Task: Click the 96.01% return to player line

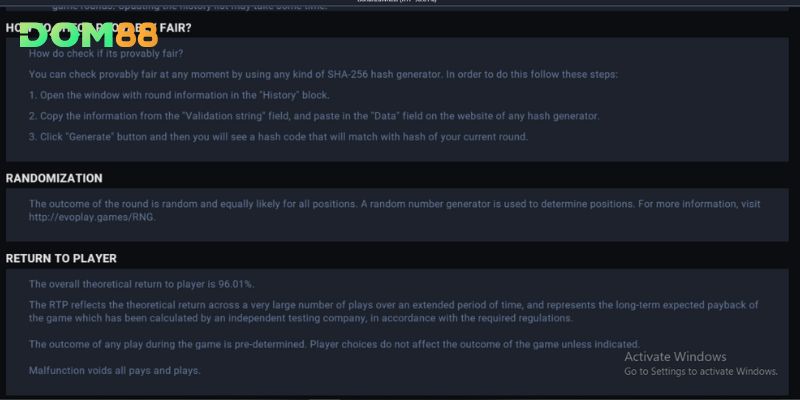Action: pyautogui.click(x=141, y=284)
